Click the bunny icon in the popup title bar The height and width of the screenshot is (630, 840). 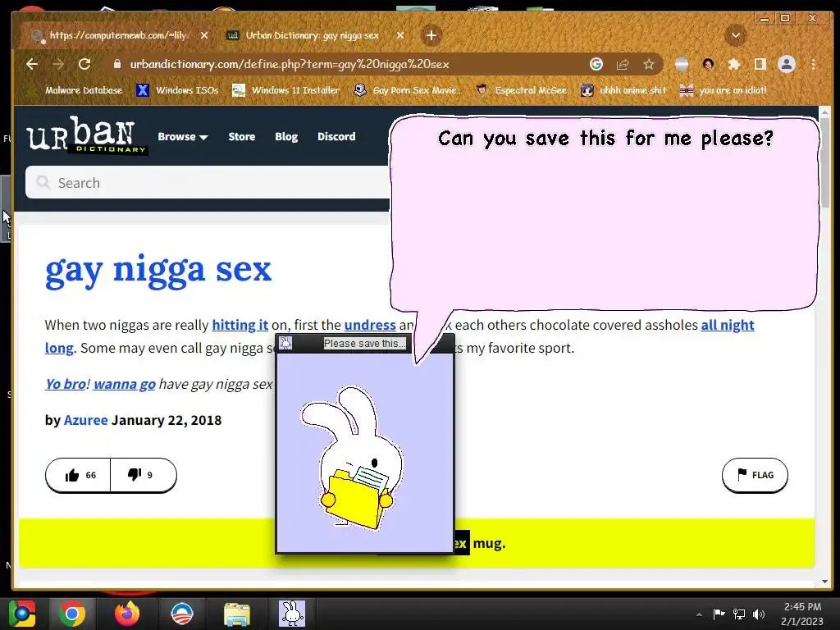point(285,344)
